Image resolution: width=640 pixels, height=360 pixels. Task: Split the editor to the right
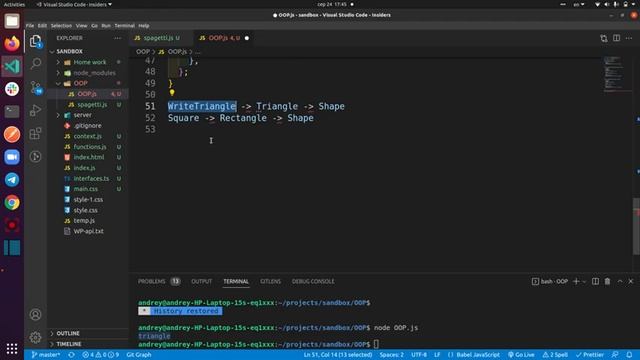(x=616, y=38)
